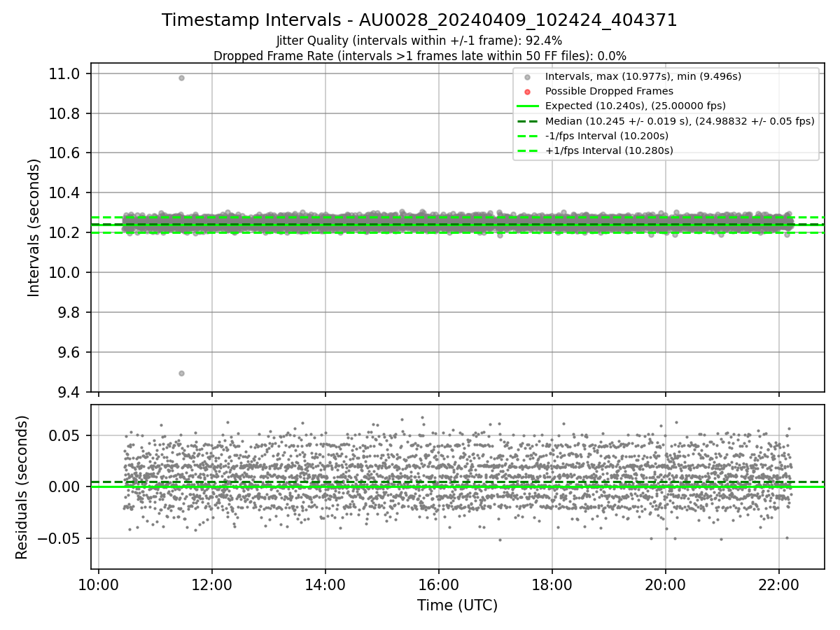The height and width of the screenshot is (630, 840).
Task: Select legend entry 'Possible Dropped Frames'
Action: [x=609, y=91]
